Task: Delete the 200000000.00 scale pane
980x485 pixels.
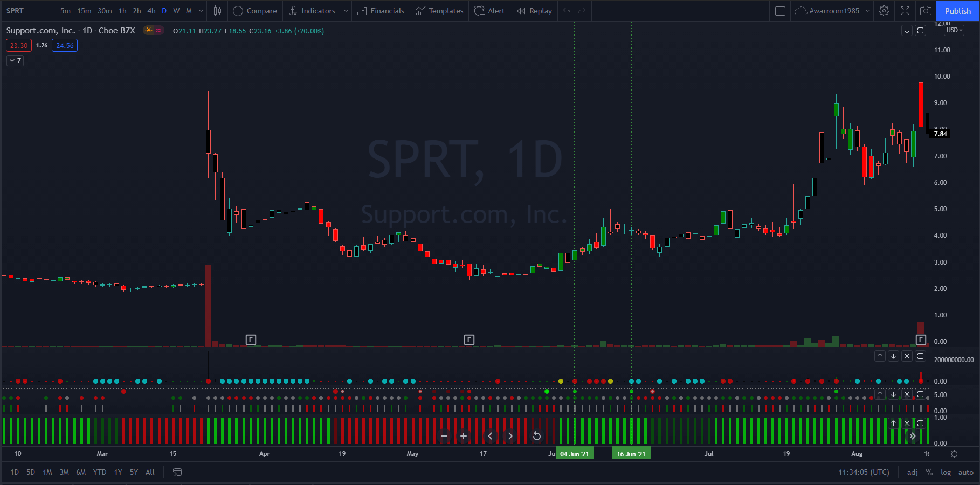Action: (x=907, y=356)
